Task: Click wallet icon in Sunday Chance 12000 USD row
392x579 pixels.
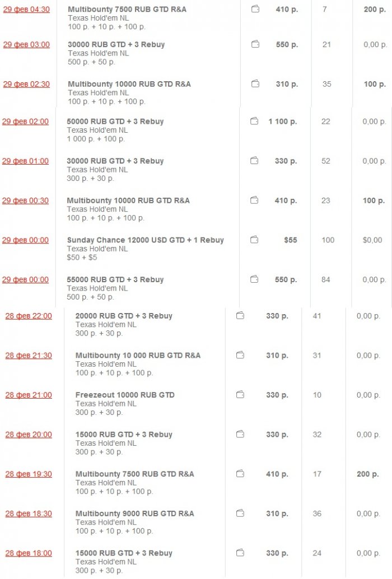Action: 255,240
